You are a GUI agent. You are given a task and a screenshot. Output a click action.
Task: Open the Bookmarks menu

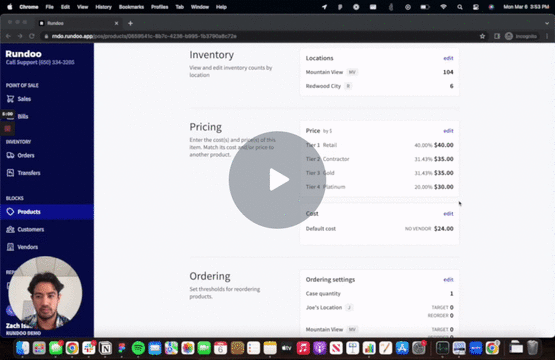point(131,7)
